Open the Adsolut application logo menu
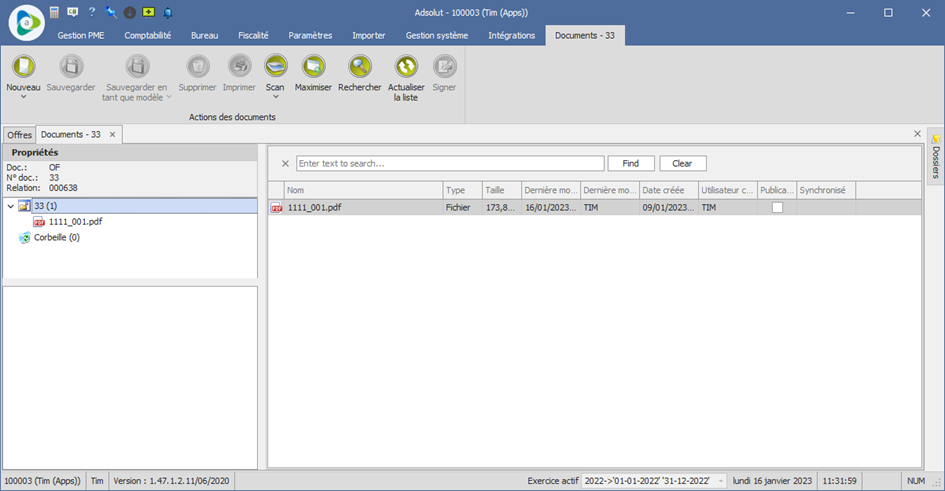945x491 pixels. point(26,23)
